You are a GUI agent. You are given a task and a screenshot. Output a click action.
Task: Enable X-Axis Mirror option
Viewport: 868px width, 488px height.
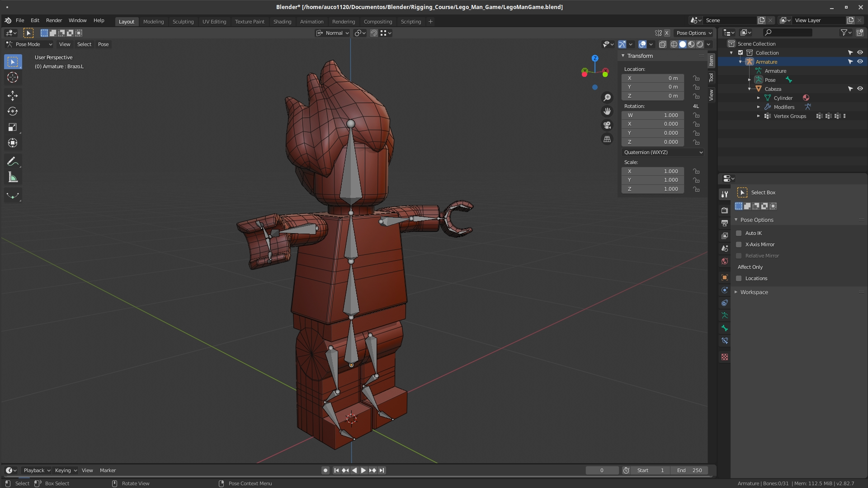739,244
